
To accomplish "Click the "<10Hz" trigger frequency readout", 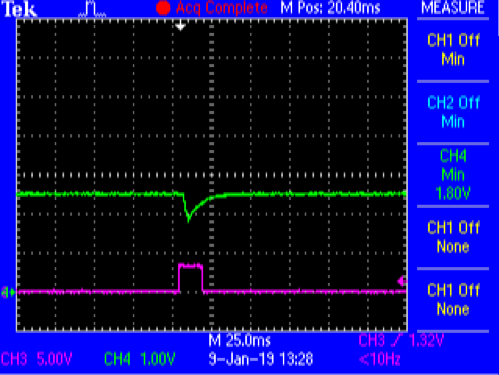I will pos(380,359).
